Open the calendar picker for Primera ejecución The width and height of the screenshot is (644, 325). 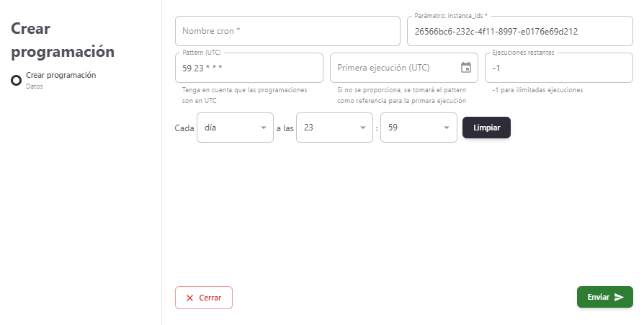(x=466, y=68)
